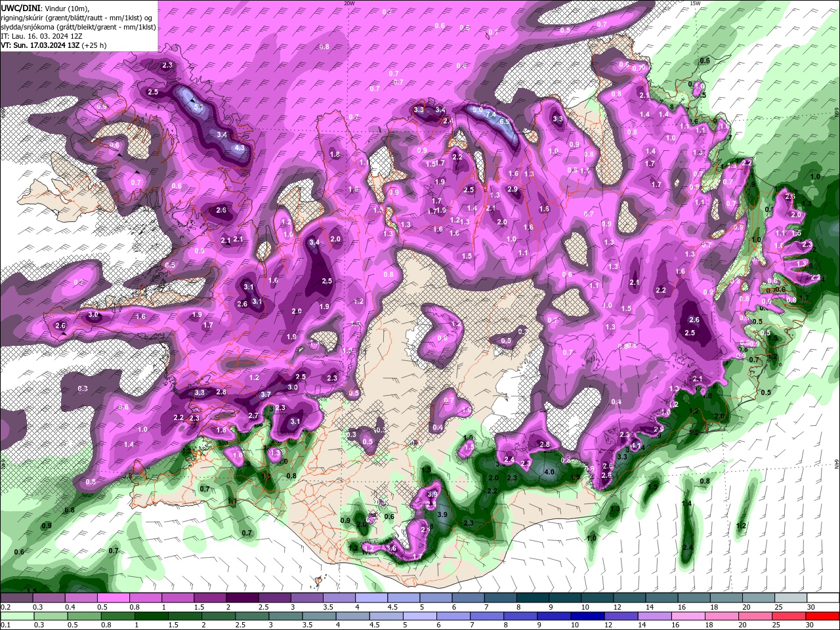Click the 20W longitude label at top
Viewport: 840px width, 630px height.
[x=349, y=3]
